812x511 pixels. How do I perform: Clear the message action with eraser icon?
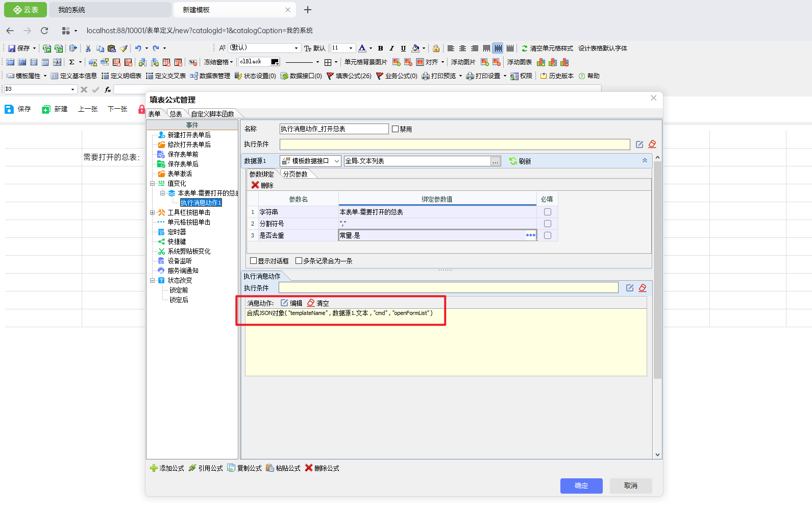311,303
